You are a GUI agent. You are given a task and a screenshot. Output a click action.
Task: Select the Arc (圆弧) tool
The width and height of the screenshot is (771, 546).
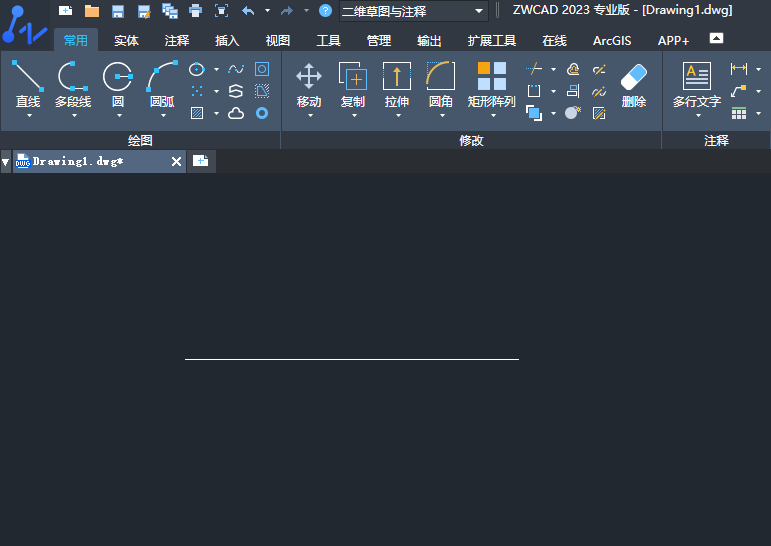pos(162,84)
